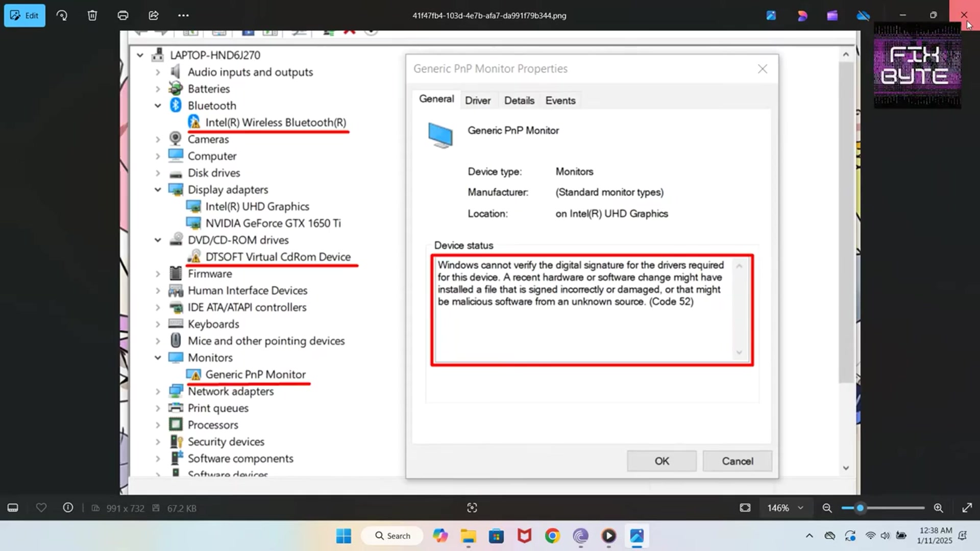Screen dimensions: 980x551
Task: Click the zoom out magnifier icon
Action: (827, 508)
